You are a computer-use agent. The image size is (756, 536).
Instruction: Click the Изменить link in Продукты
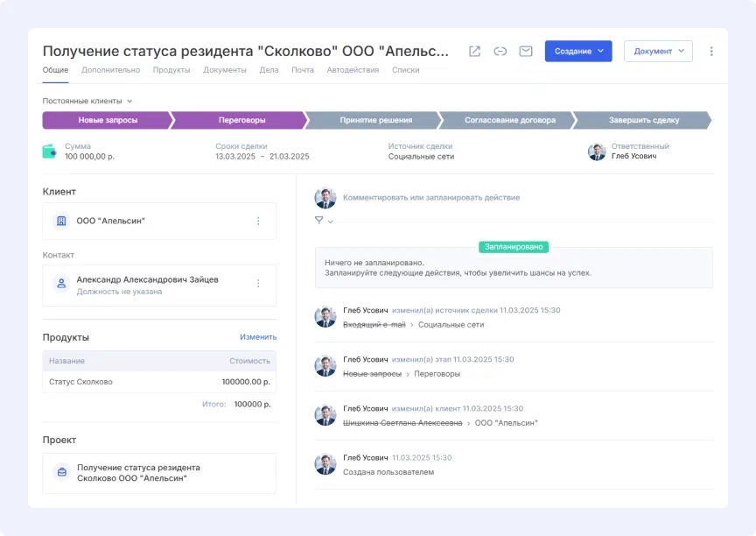point(257,336)
